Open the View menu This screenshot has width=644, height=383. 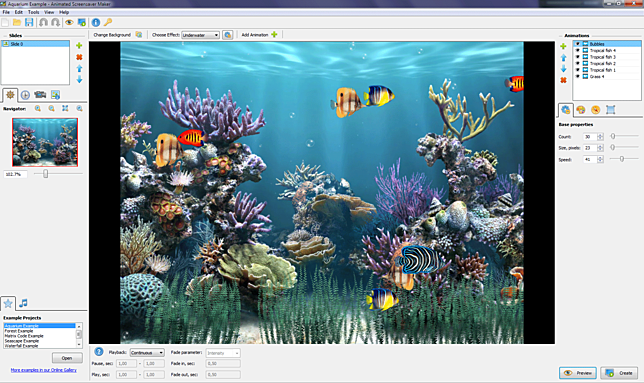pyautogui.click(x=49, y=12)
